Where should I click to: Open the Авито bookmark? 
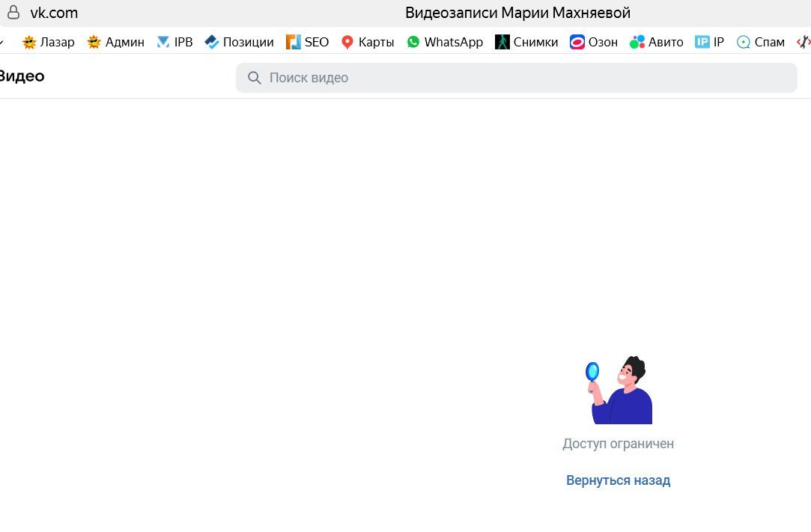pyautogui.click(x=657, y=42)
